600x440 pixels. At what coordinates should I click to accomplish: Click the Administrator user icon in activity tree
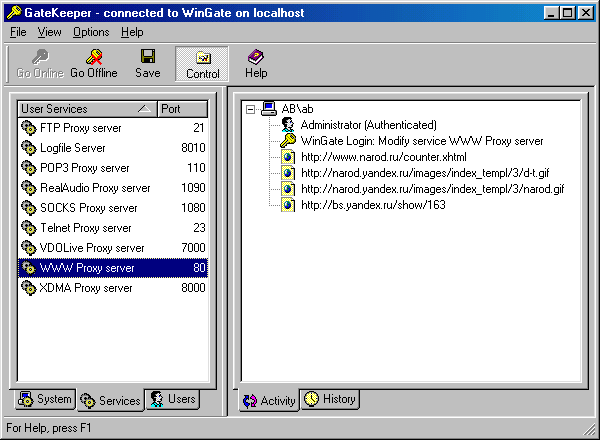(288, 125)
